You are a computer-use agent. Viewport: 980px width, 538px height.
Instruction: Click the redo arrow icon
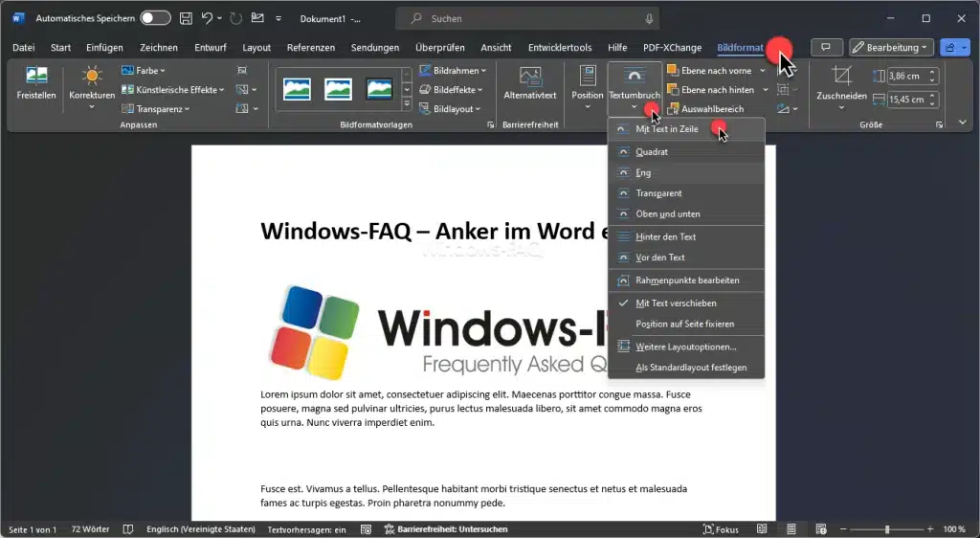click(x=235, y=19)
